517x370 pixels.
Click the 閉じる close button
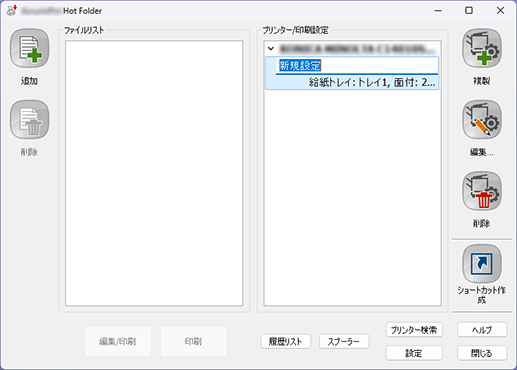click(x=482, y=353)
